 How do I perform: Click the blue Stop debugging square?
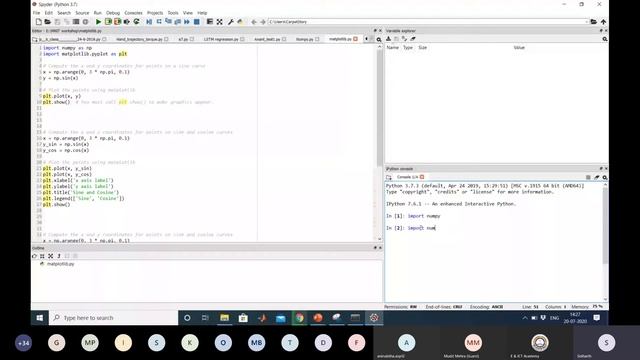[197, 22]
